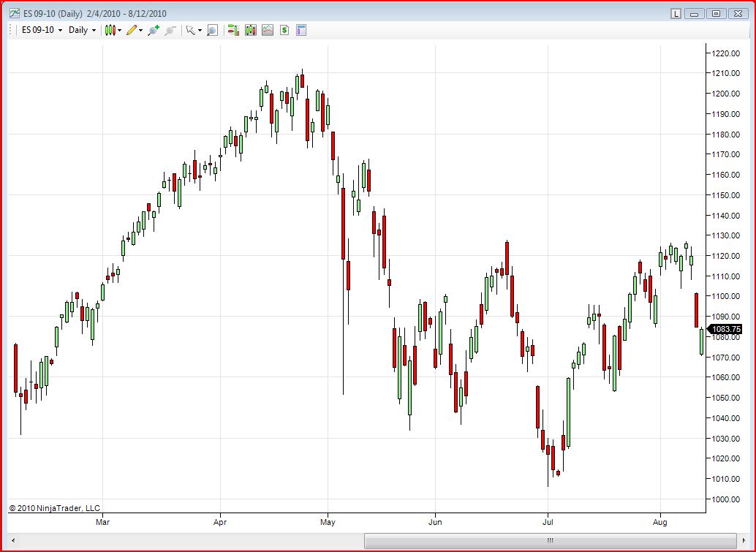Image resolution: width=756 pixels, height=552 pixels.
Task: Maximize the chart window
Action: pyautogui.click(x=717, y=13)
